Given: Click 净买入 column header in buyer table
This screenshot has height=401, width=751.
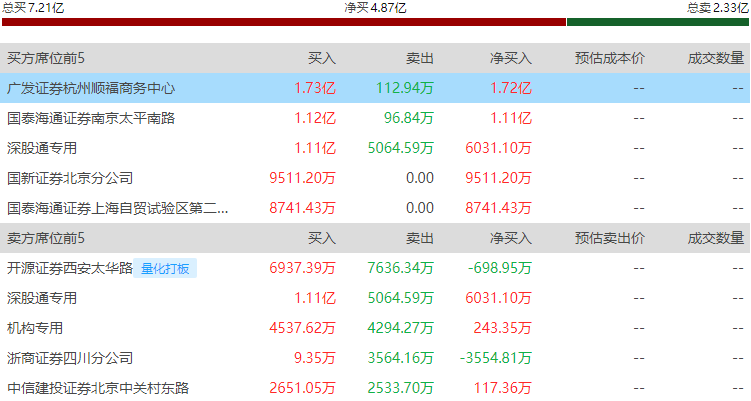Looking at the screenshot, I should coord(511,58).
